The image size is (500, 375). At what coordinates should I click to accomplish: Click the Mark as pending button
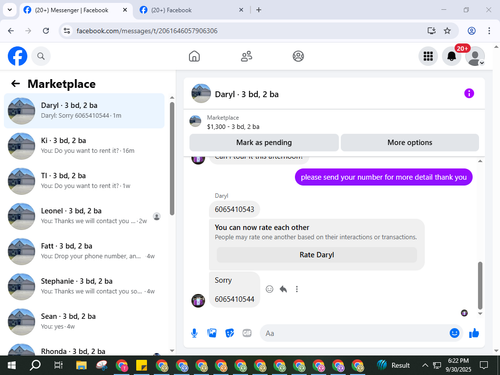coord(264,142)
